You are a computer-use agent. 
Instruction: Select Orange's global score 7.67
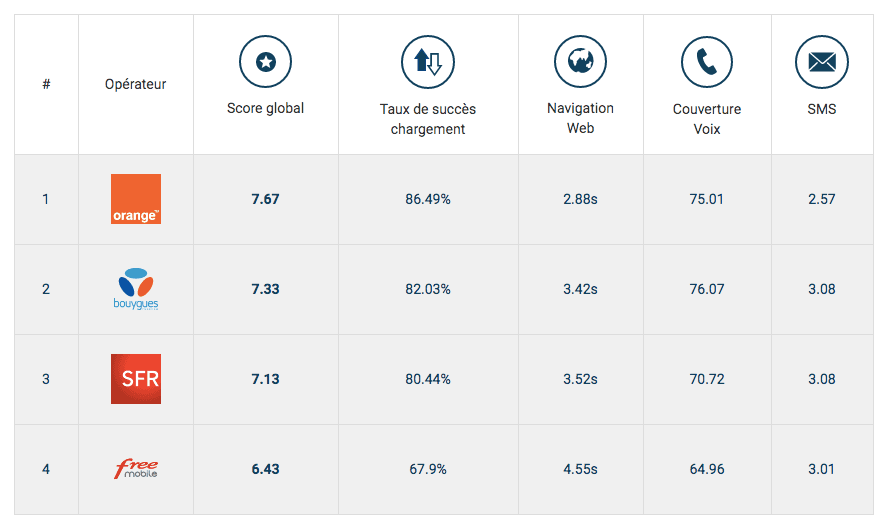coord(265,199)
